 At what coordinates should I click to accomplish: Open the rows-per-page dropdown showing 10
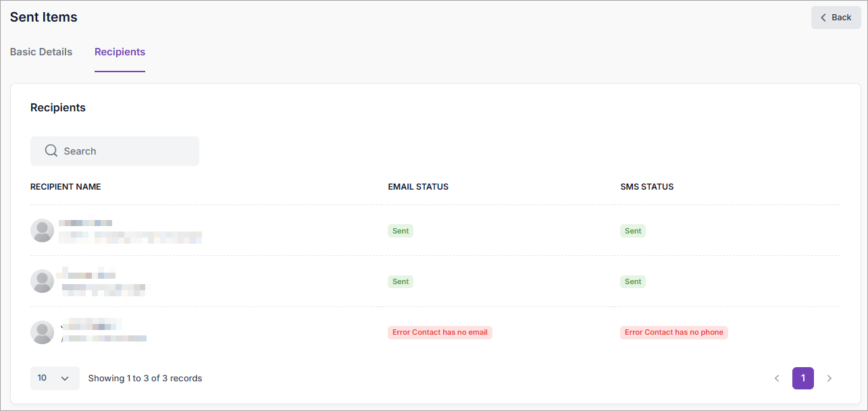click(55, 379)
